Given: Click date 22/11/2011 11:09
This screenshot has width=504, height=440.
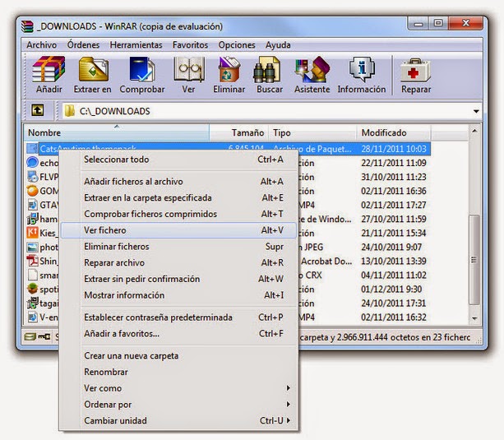Looking at the screenshot, I should point(394,163).
